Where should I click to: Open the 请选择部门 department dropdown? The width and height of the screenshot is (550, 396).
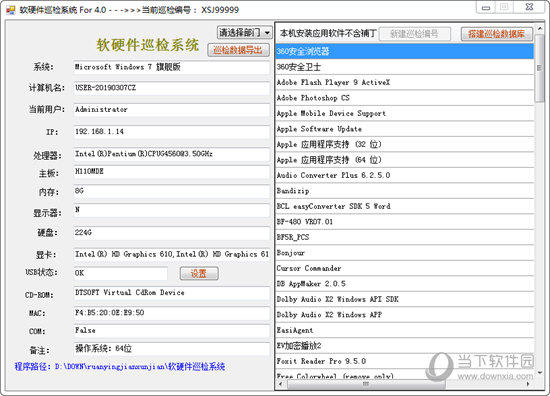(x=244, y=33)
